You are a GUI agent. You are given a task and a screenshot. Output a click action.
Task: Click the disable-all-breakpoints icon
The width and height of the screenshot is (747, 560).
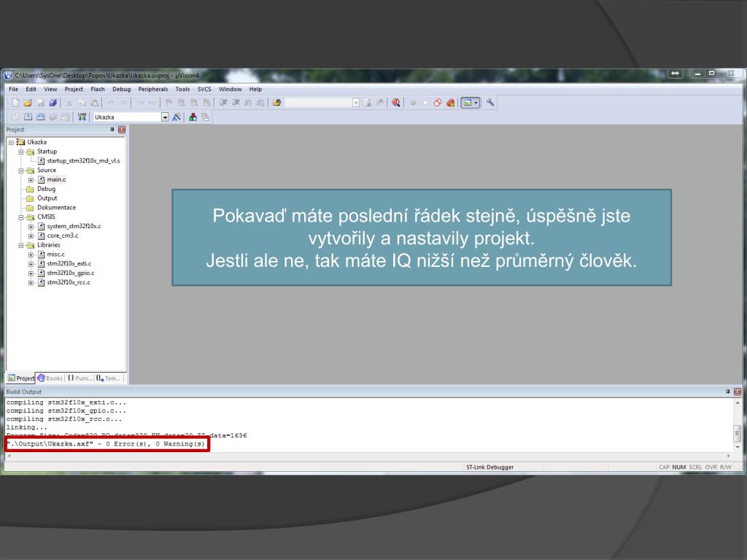point(438,103)
